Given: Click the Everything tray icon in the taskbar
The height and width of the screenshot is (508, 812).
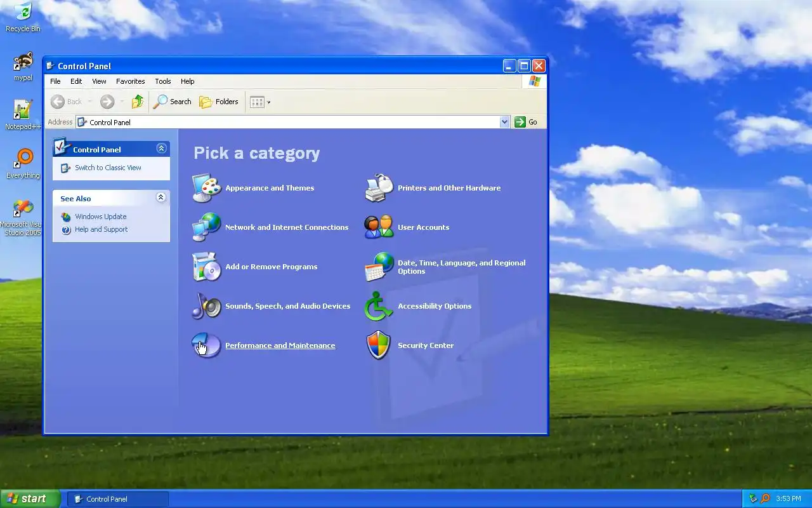Looking at the screenshot, I should 765,498.
